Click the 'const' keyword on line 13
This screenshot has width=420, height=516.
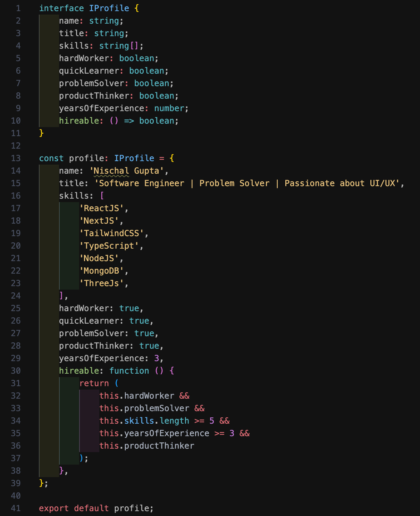(x=51, y=158)
